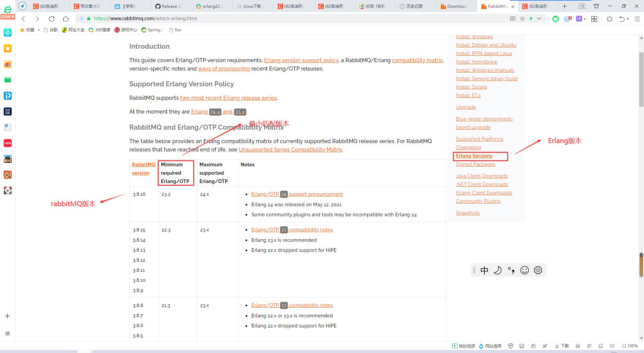Image resolution: width=644 pixels, height=353 pixels.
Task: Open the sidebar list menu icon
Action: tap(7, 334)
